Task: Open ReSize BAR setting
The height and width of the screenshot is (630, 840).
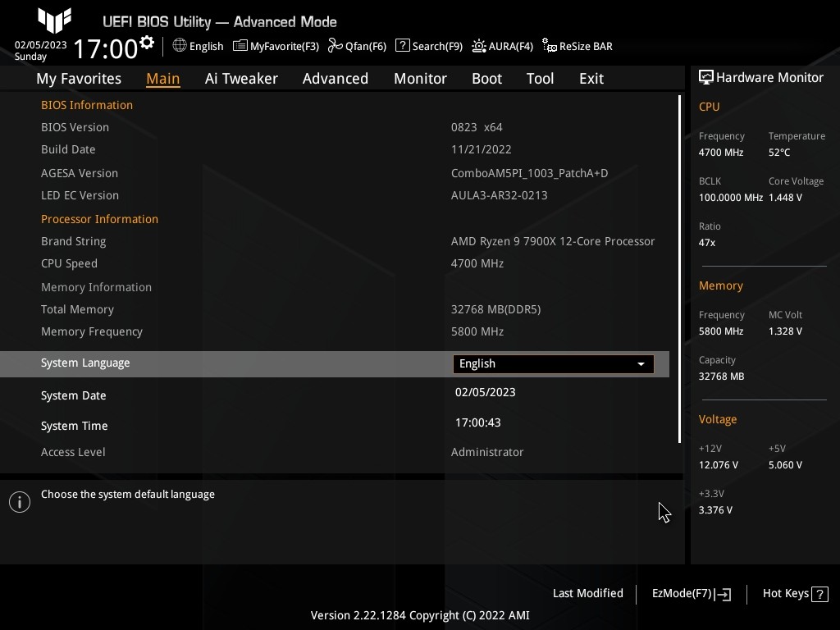Action: click(549, 46)
